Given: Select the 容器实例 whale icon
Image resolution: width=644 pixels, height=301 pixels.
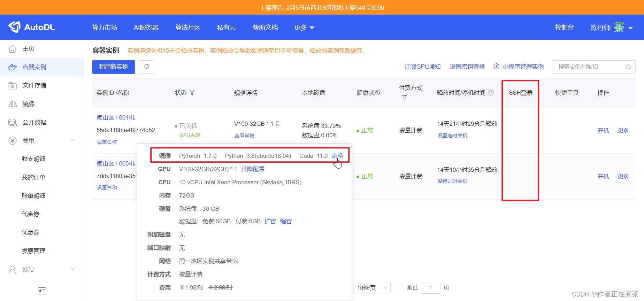Looking at the screenshot, I should coord(13,67).
